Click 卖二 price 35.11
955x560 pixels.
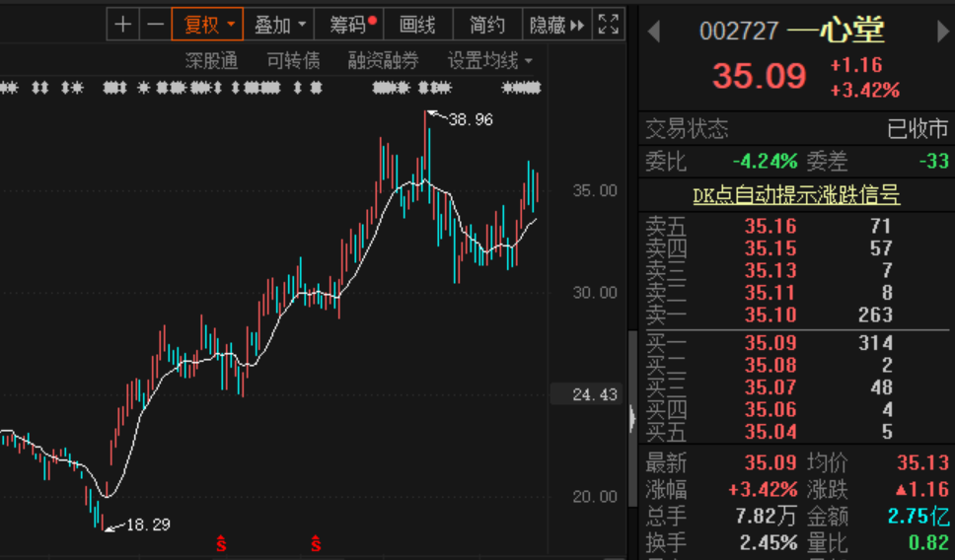(x=771, y=292)
